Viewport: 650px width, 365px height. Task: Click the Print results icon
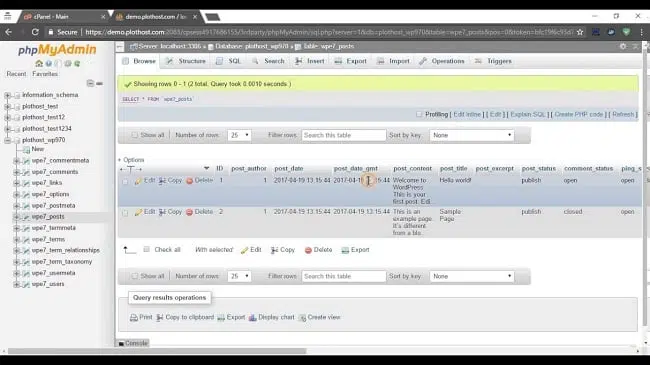[134, 317]
